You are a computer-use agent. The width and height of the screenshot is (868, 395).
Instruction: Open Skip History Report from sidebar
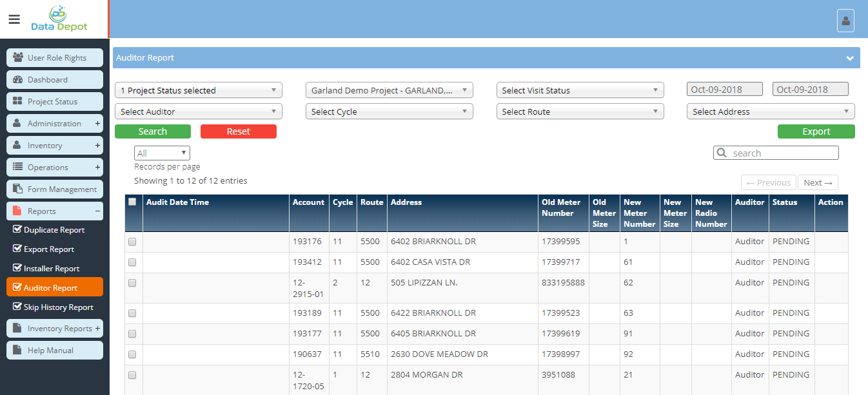coord(58,307)
